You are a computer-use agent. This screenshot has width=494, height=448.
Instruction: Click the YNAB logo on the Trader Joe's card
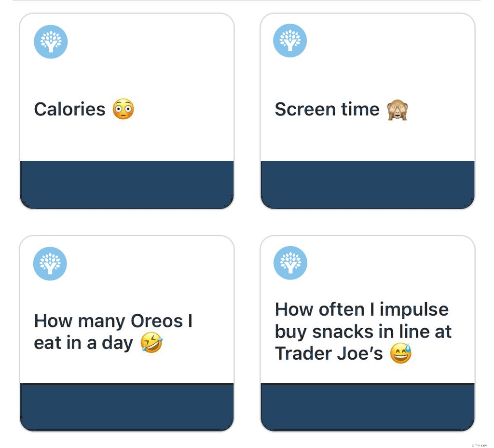[289, 263]
